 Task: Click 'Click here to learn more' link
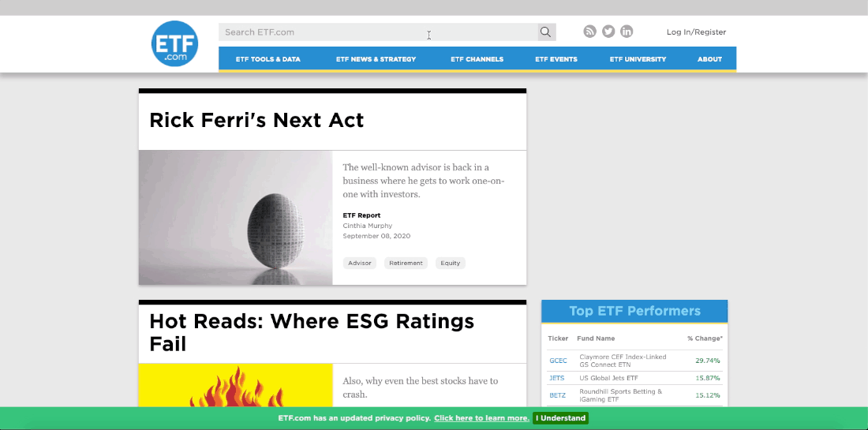pyautogui.click(x=481, y=418)
